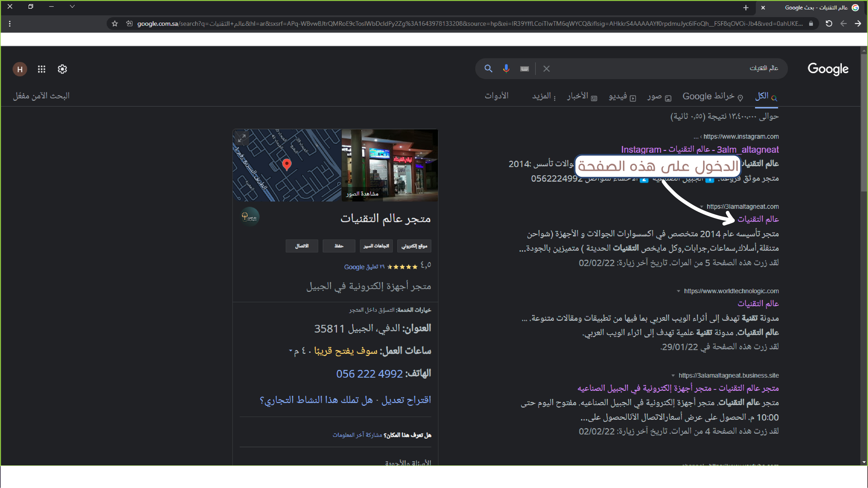This screenshot has width=868, height=488.
Task: Click the الاتصال call button
Action: tap(302, 246)
